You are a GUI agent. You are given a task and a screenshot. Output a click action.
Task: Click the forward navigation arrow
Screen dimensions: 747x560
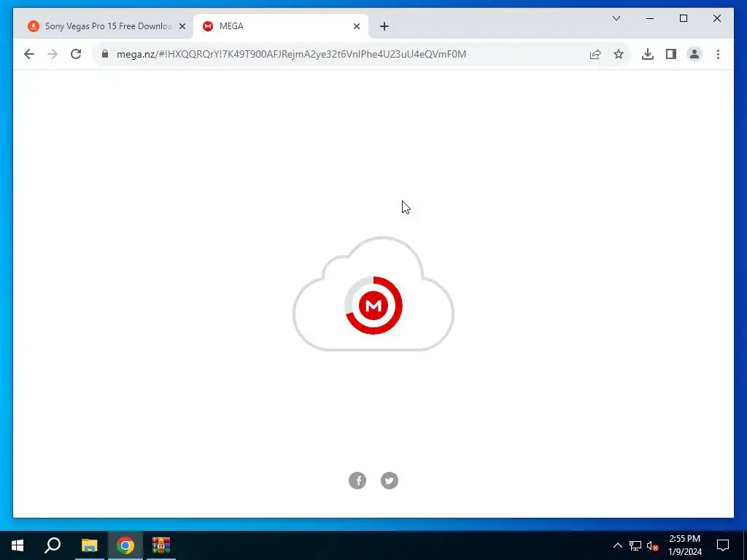coord(53,54)
